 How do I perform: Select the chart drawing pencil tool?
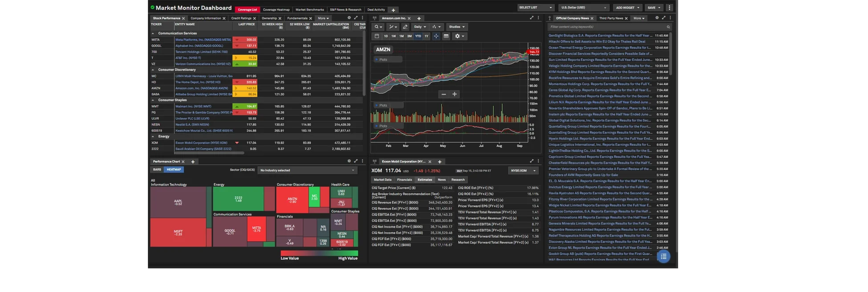405,27
